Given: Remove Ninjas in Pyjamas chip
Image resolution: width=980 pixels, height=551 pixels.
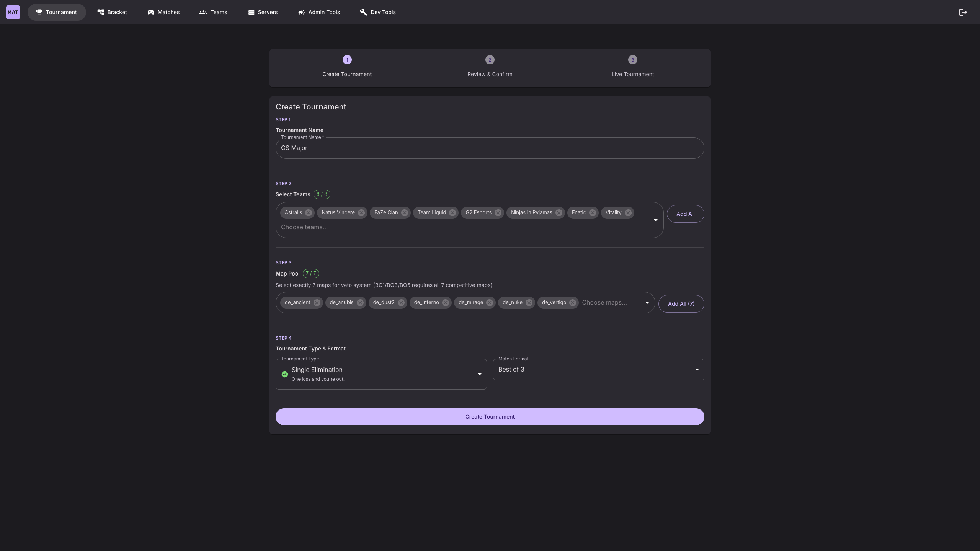Looking at the screenshot, I should click(x=559, y=213).
